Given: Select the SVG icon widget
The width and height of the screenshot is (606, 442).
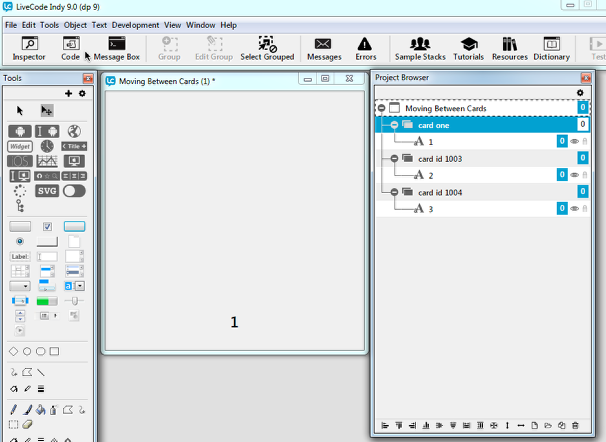Looking at the screenshot, I should pos(47,191).
